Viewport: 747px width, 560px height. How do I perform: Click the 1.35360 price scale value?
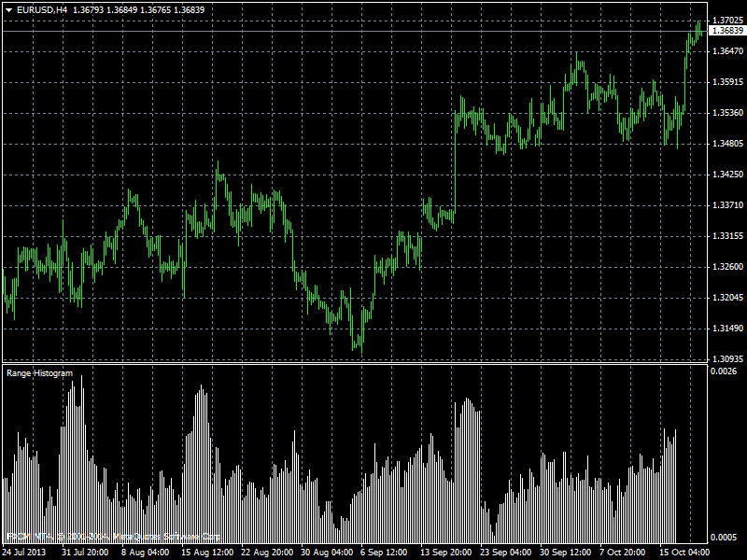(x=727, y=113)
